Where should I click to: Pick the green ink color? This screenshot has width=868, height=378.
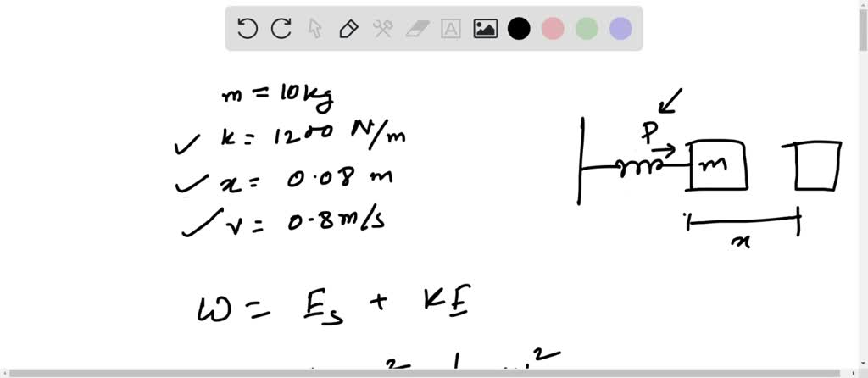(587, 29)
